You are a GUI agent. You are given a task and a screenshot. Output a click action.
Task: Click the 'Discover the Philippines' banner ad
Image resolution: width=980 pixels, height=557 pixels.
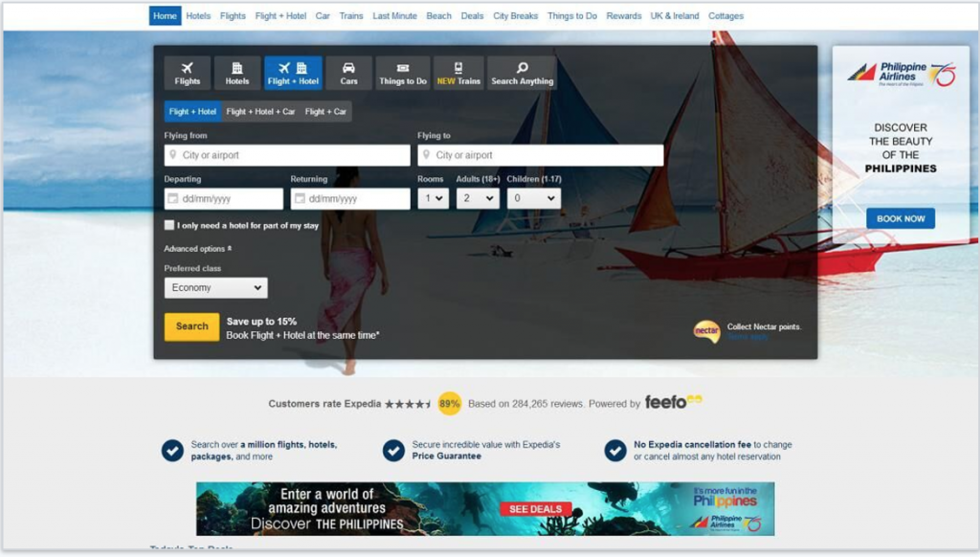pos(485,509)
